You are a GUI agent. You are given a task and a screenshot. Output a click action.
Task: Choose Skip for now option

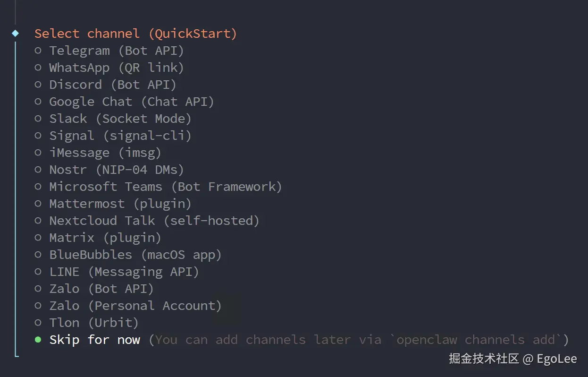[x=94, y=340]
